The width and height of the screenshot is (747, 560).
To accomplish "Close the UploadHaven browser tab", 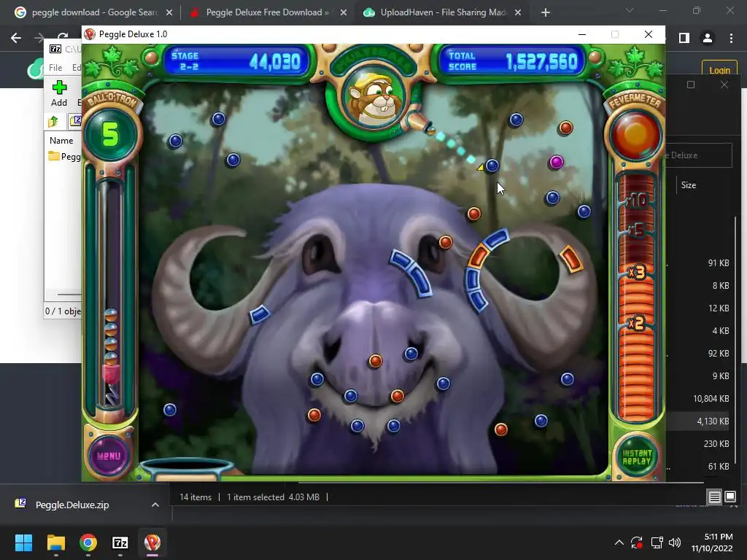I will [518, 12].
